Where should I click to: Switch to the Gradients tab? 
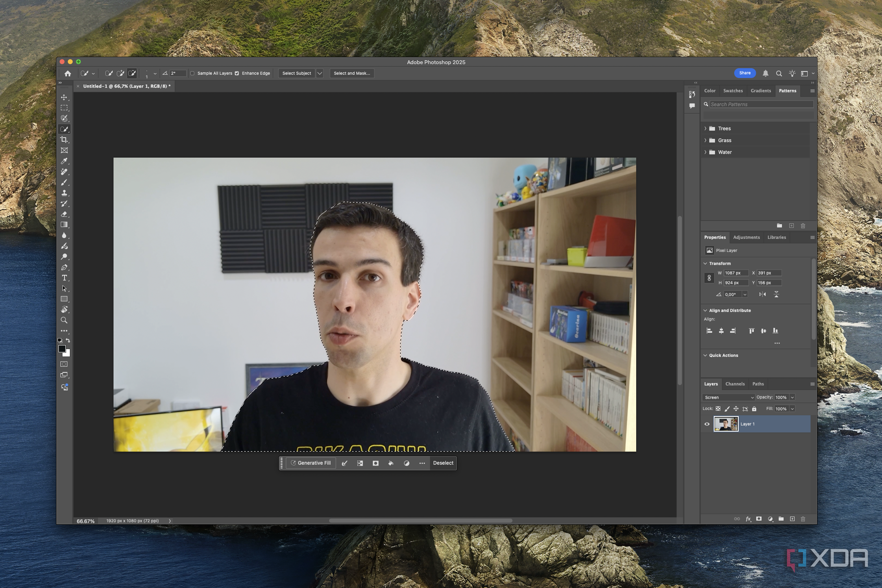(761, 91)
